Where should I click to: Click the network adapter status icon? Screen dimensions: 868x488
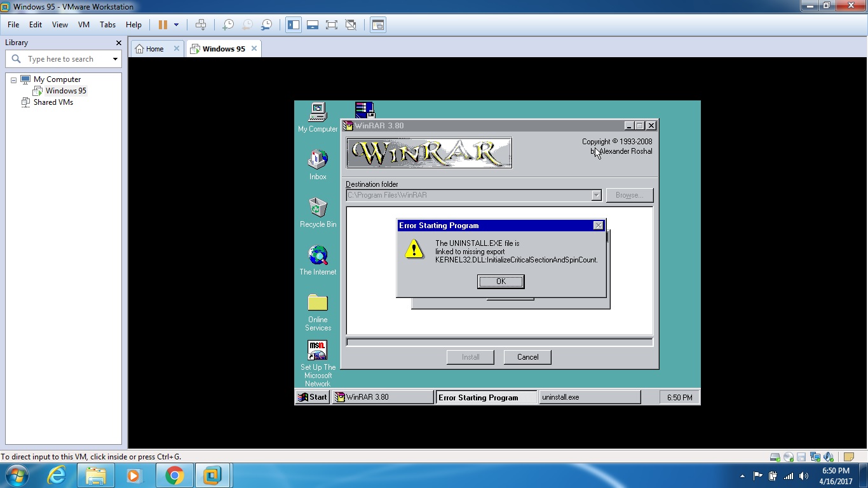click(815, 457)
